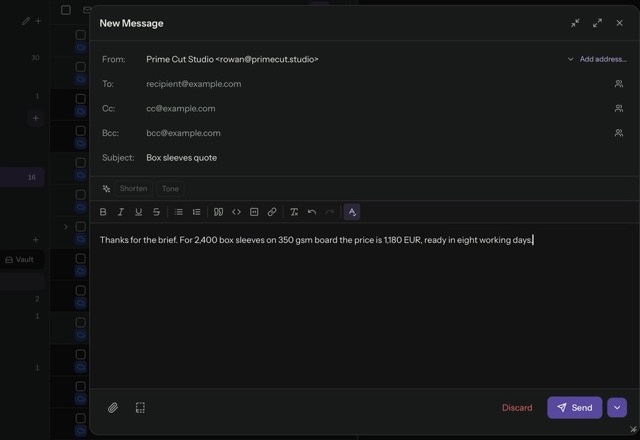Click the Cc address field
This screenshot has height=440, width=640.
point(376,108)
